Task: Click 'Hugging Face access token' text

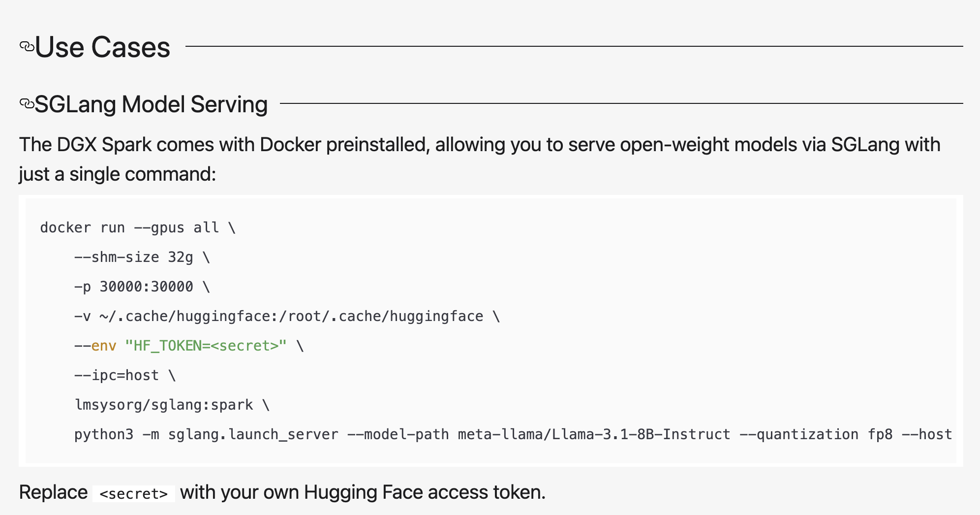Action: (x=424, y=492)
